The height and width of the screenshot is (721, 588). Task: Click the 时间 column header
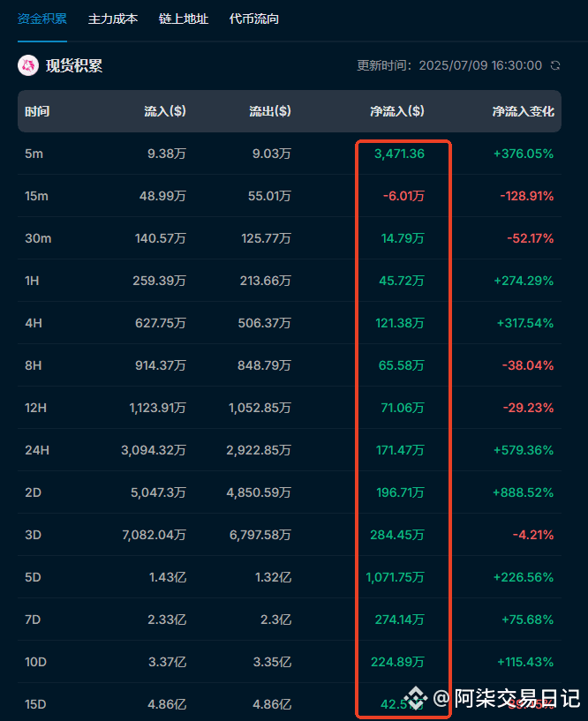click(37, 111)
